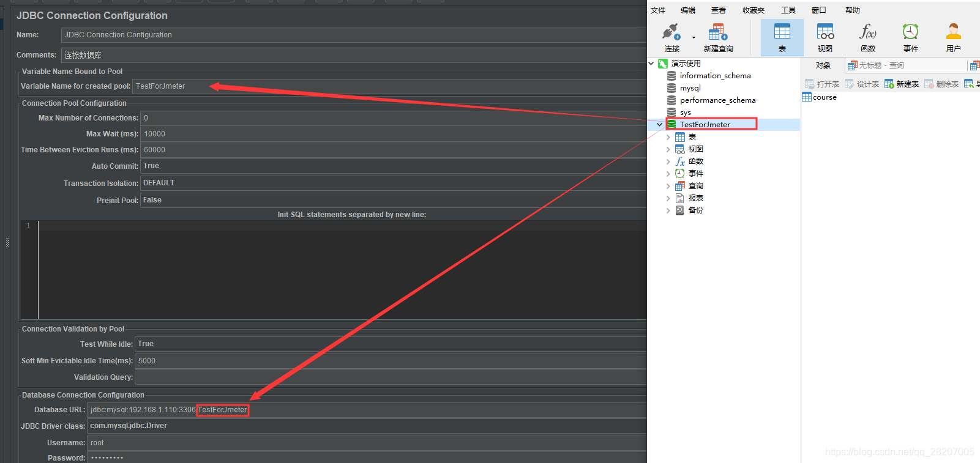The width and height of the screenshot is (980, 463).
Task: Click the fx 函数 icon in tree
Action: coord(680,161)
